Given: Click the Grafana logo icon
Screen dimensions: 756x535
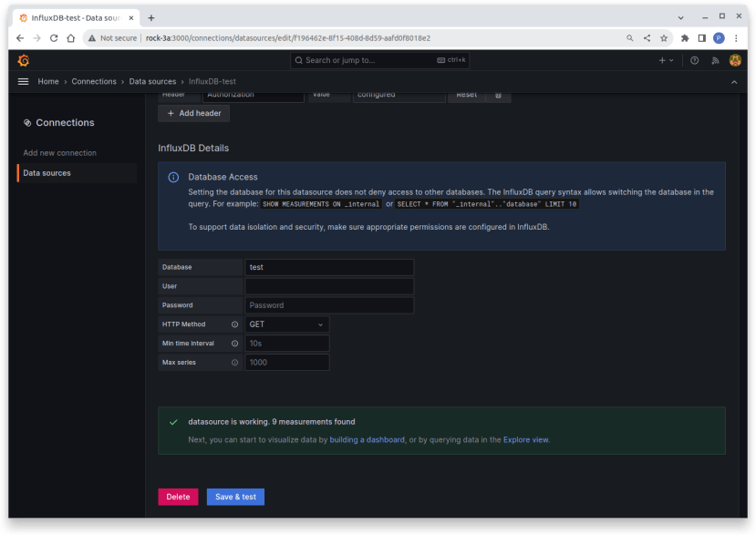Looking at the screenshot, I should pos(23,60).
